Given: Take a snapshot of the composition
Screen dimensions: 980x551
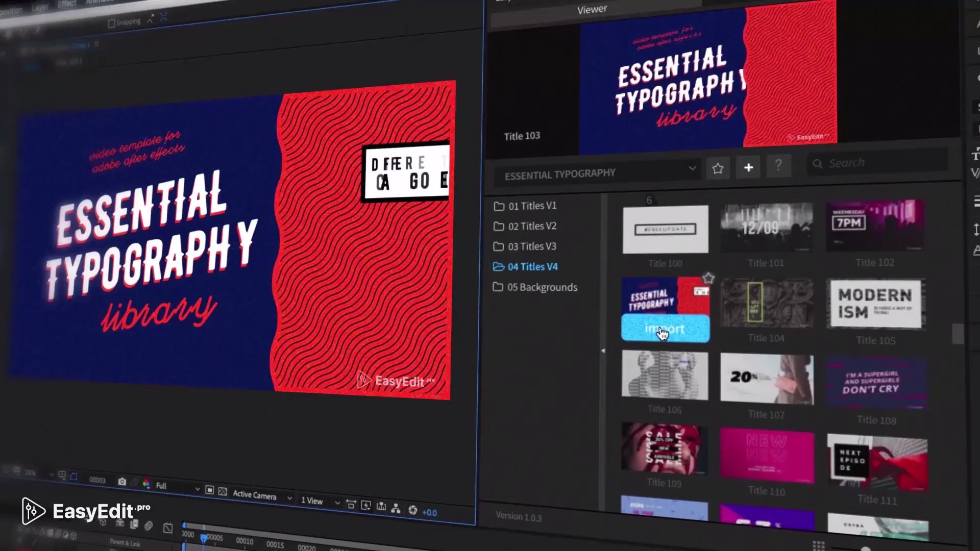Looking at the screenshot, I should pyautogui.click(x=121, y=481).
